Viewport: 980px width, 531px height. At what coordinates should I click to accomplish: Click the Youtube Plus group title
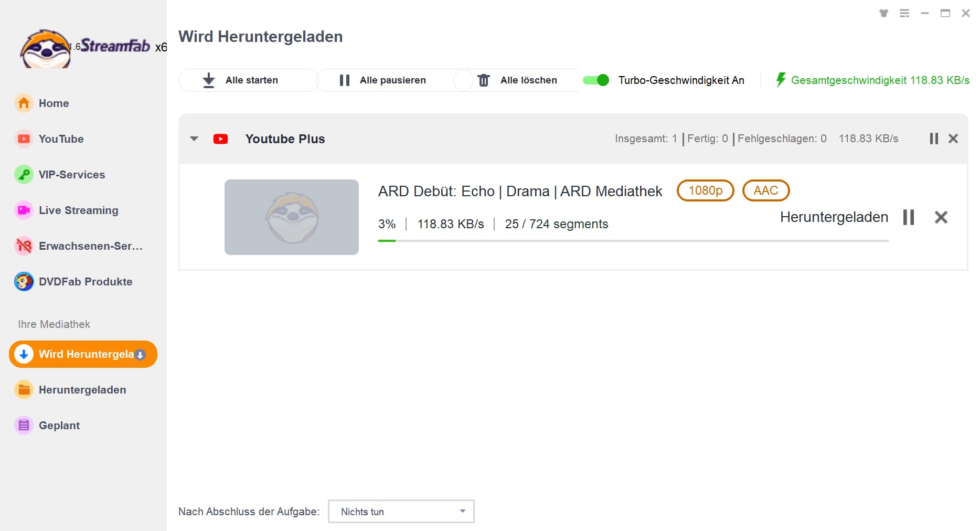(x=285, y=139)
